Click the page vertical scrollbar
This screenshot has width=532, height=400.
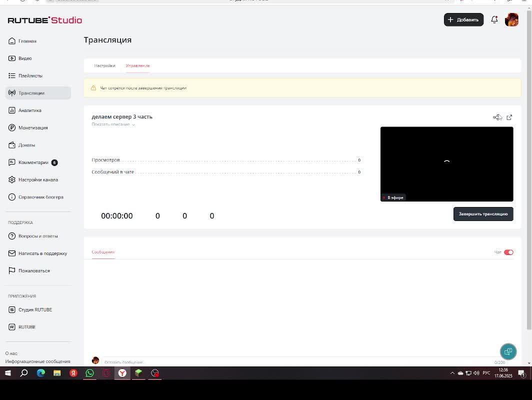point(529,169)
